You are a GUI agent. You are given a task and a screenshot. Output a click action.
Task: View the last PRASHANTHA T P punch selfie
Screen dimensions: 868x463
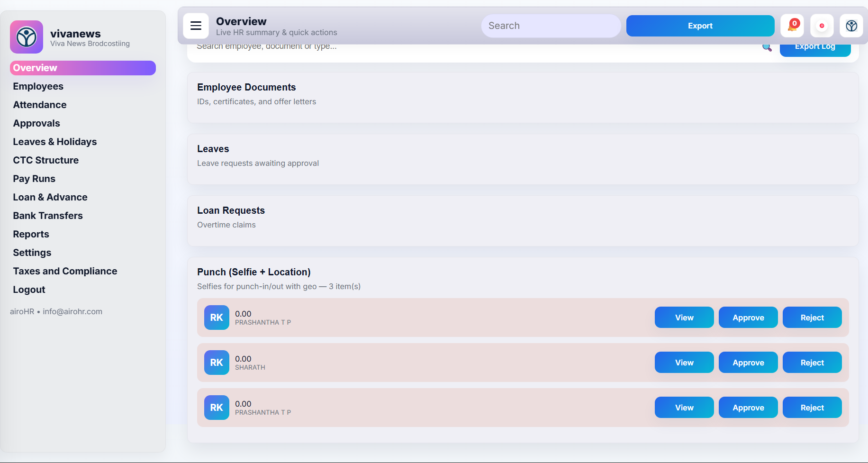pyautogui.click(x=684, y=408)
